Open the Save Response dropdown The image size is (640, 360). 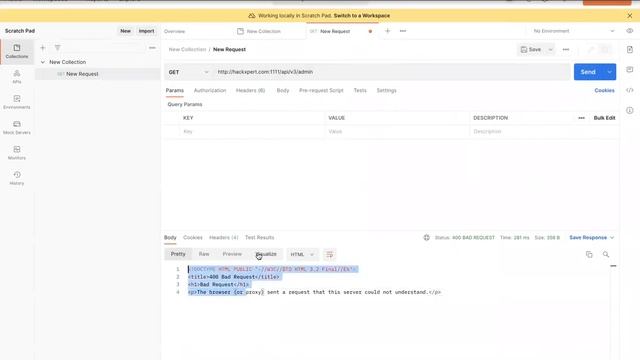click(591, 238)
